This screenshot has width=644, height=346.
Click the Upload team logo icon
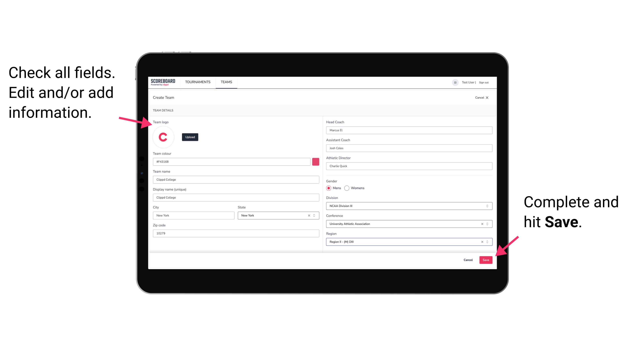tap(189, 137)
